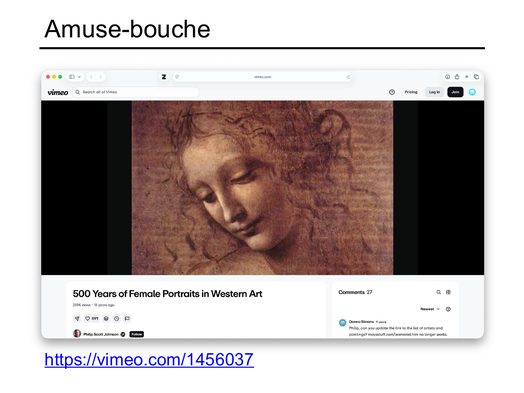Click the search magnifier icon in Vimeo header

pyautogui.click(x=78, y=92)
